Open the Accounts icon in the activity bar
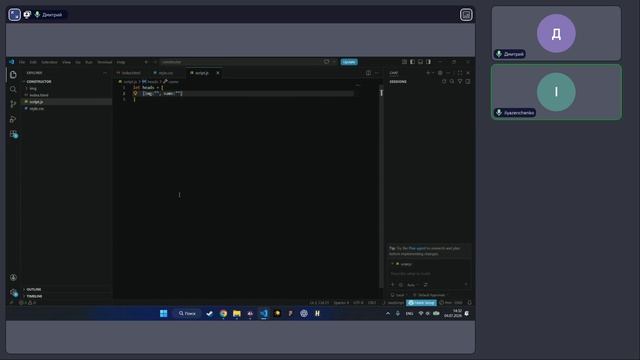640x360 pixels. (x=13, y=278)
